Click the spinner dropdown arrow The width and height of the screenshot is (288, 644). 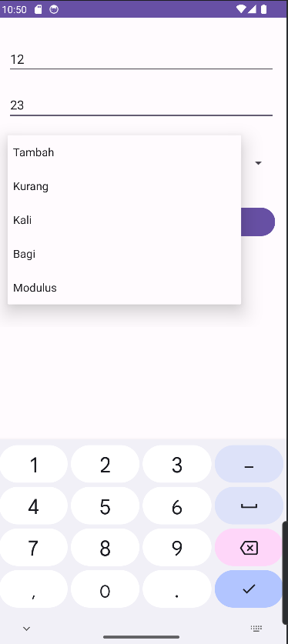tap(258, 163)
